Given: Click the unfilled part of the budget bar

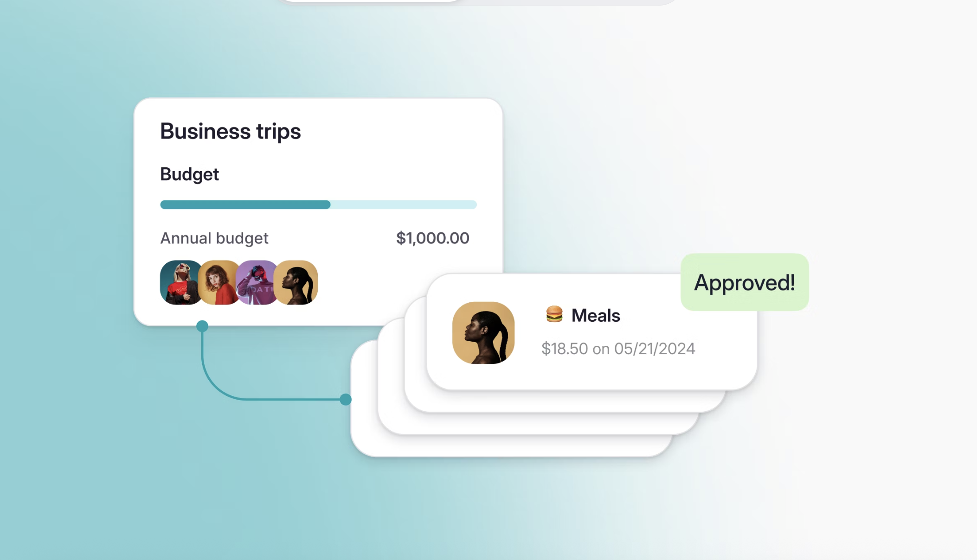Looking at the screenshot, I should point(404,204).
